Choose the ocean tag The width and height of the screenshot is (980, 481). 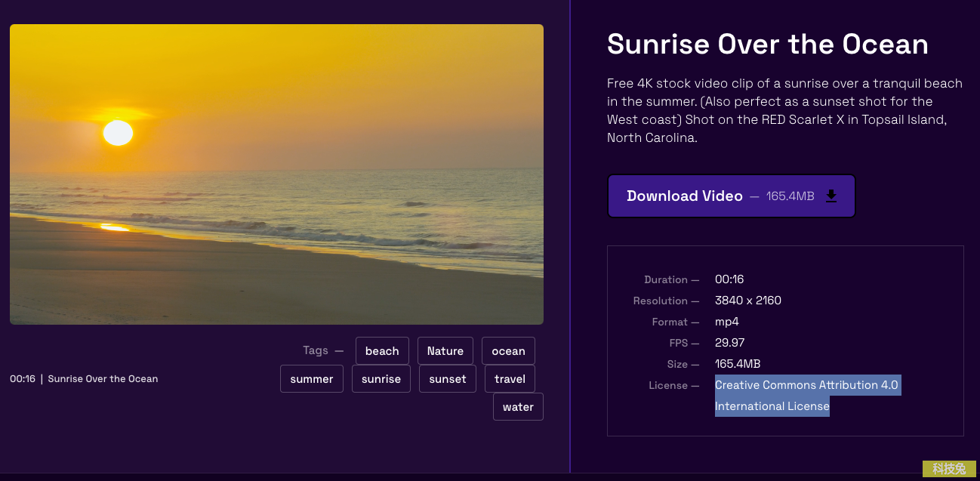[x=508, y=351]
